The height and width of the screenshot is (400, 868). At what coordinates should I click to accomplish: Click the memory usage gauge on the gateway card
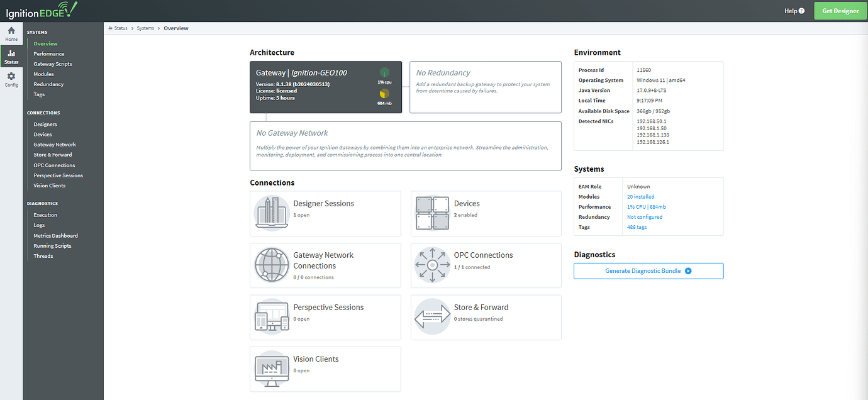pos(385,94)
